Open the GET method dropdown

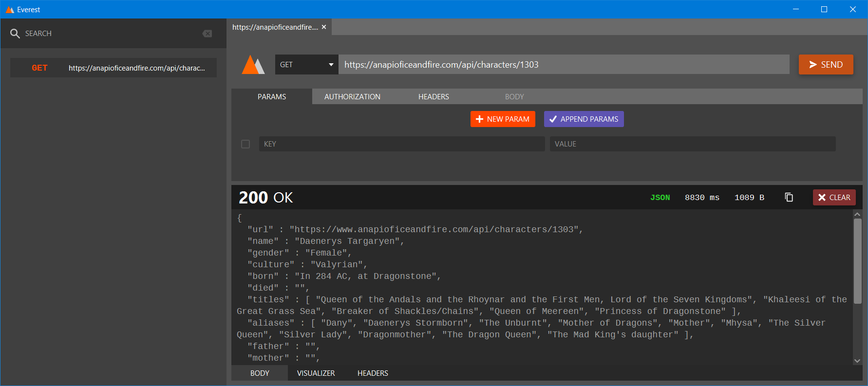(x=307, y=65)
